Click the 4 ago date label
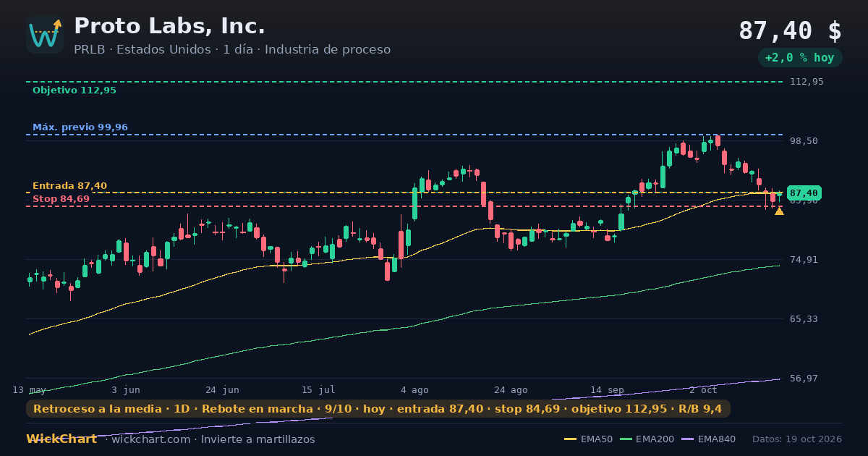 [414, 389]
